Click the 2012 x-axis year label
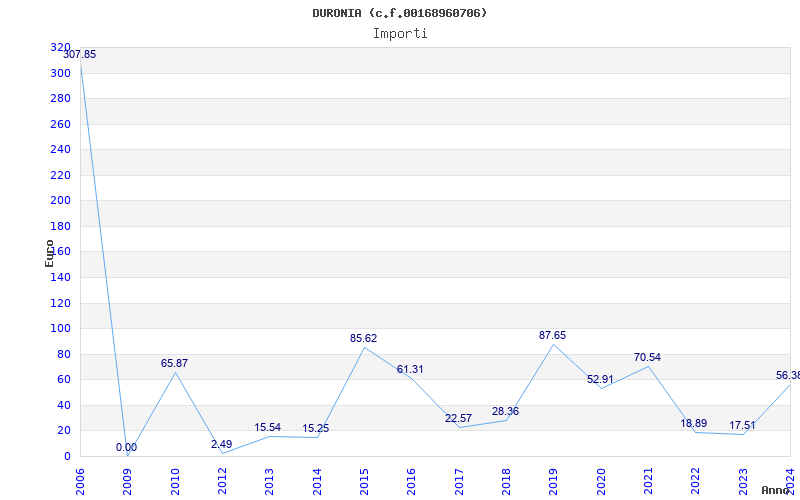This screenshot has height=500, width=800. click(222, 482)
